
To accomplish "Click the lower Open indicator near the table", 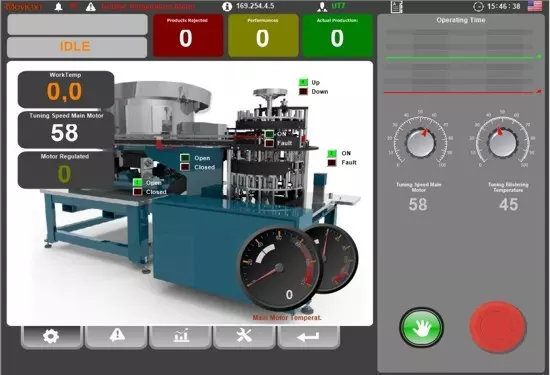I will coord(138,182).
